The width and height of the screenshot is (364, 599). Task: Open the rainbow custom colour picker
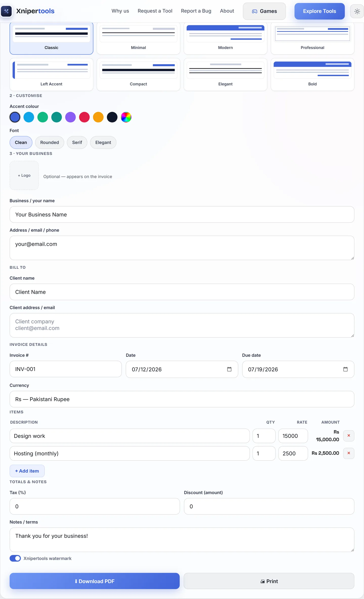pos(126,117)
